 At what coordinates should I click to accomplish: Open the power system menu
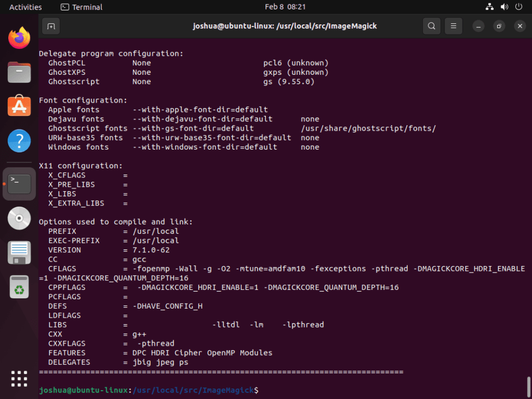(519, 7)
